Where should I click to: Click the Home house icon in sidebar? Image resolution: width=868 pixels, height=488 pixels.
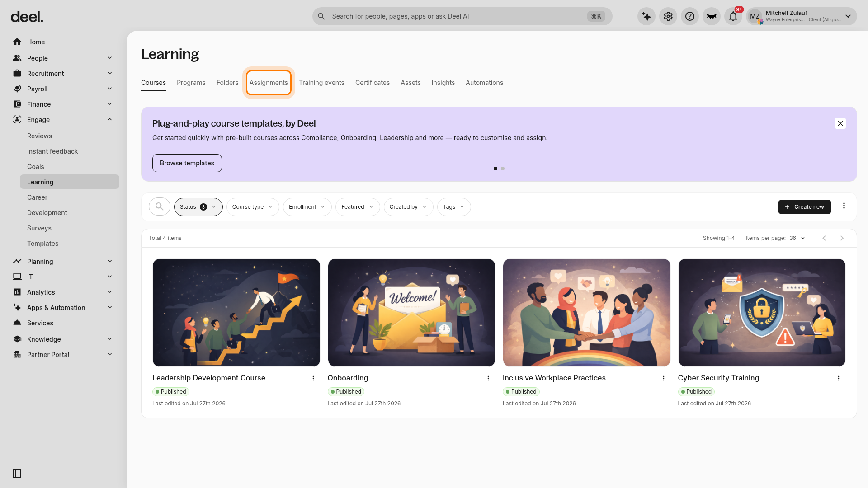tap(17, 42)
